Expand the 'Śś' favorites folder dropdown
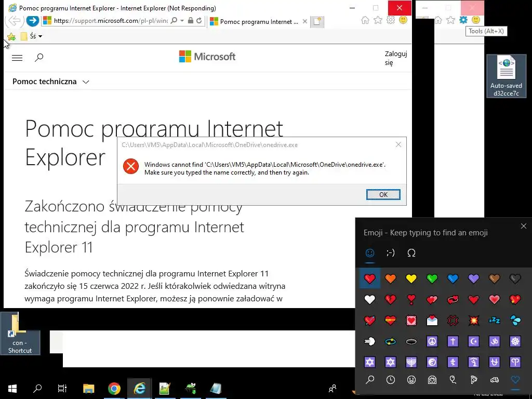The height and width of the screenshot is (399, 532). tap(41, 36)
